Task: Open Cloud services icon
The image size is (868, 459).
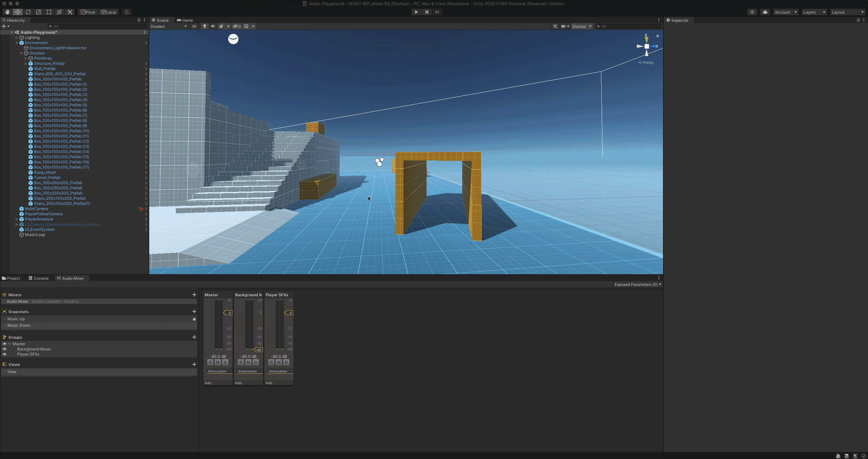Action: pos(765,12)
